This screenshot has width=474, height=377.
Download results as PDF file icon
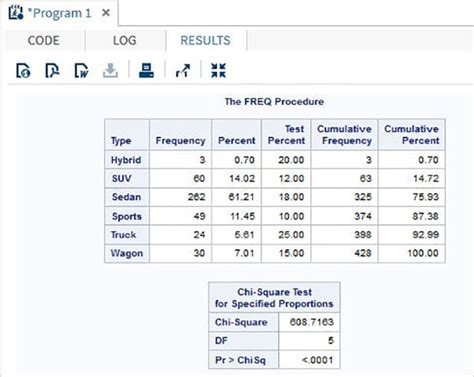tap(52, 71)
